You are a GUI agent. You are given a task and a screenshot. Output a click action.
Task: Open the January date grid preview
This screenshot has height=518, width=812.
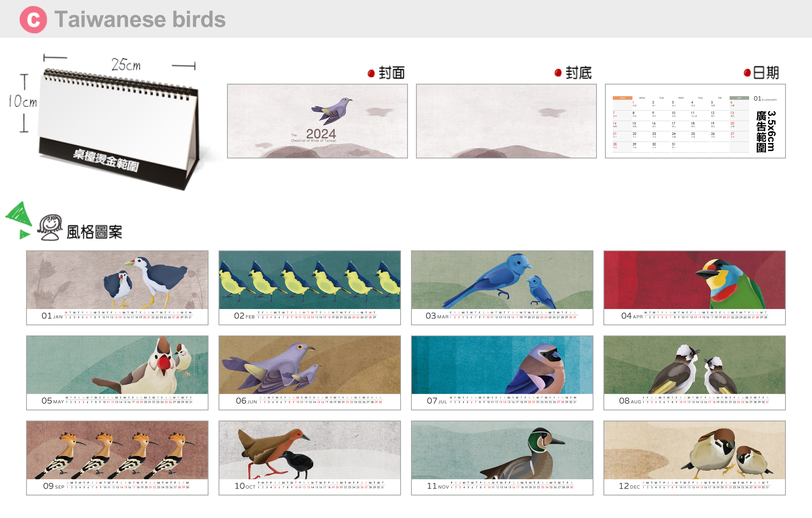[x=695, y=121]
